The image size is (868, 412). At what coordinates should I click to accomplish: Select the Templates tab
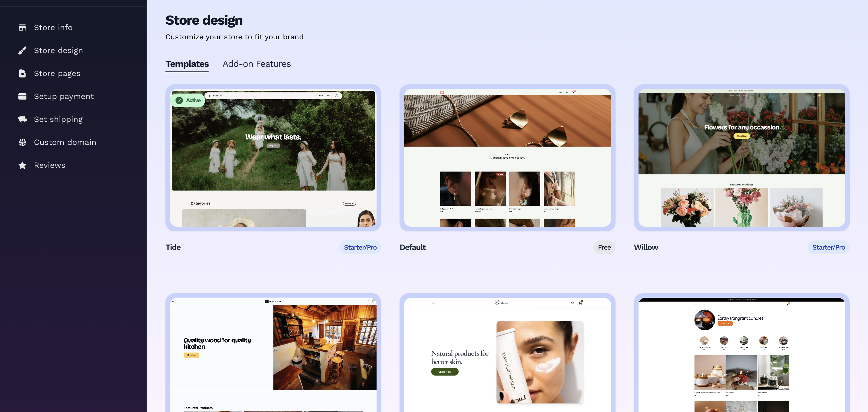(x=187, y=64)
